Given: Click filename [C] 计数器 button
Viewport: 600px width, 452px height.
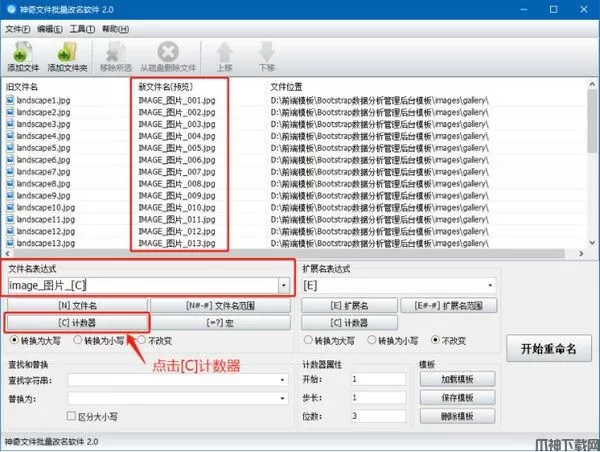Looking at the screenshot, I should point(77,323).
